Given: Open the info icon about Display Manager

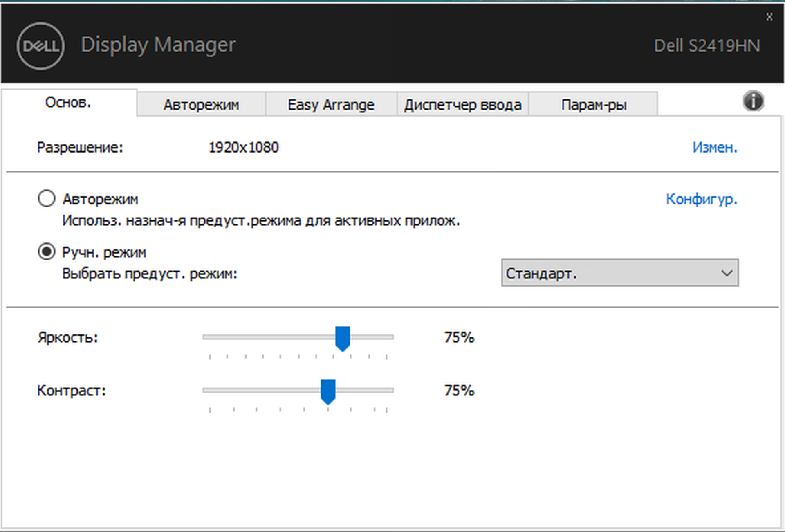Looking at the screenshot, I should coord(753,101).
